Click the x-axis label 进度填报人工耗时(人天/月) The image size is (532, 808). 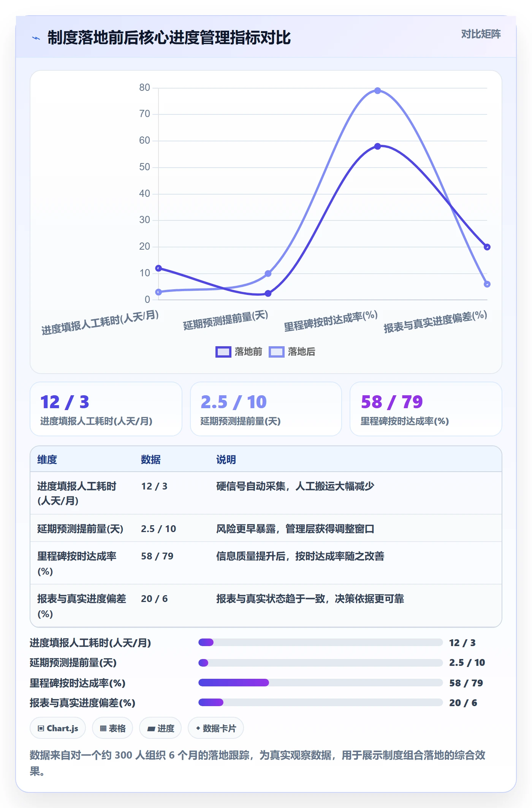[x=100, y=322]
